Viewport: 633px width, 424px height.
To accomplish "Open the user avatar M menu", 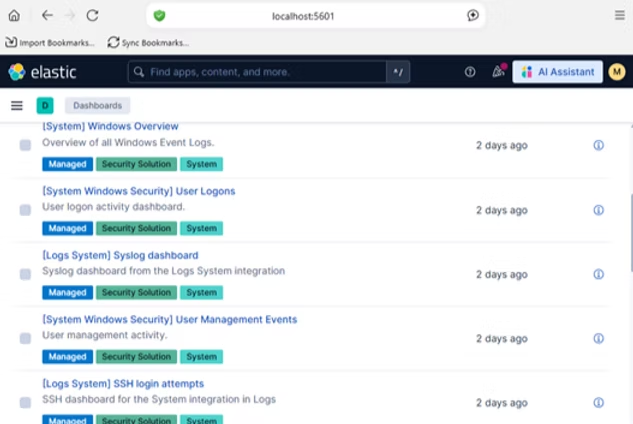I will coord(617,72).
